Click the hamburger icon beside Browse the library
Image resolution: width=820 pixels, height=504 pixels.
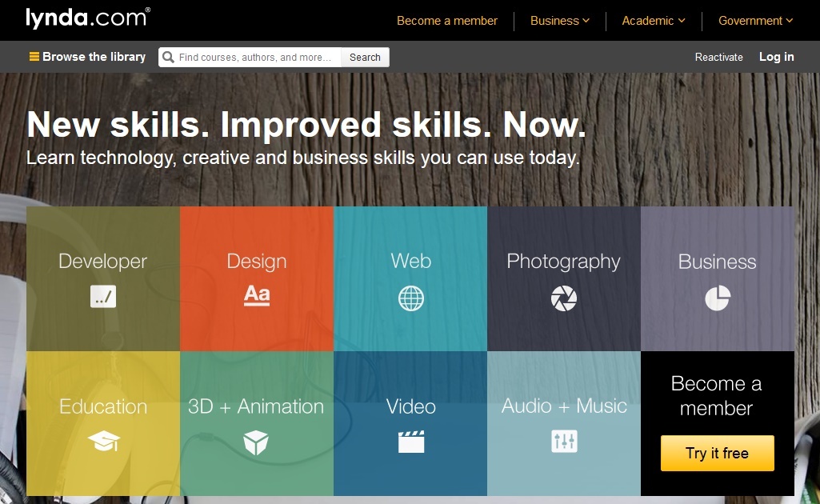click(x=34, y=57)
